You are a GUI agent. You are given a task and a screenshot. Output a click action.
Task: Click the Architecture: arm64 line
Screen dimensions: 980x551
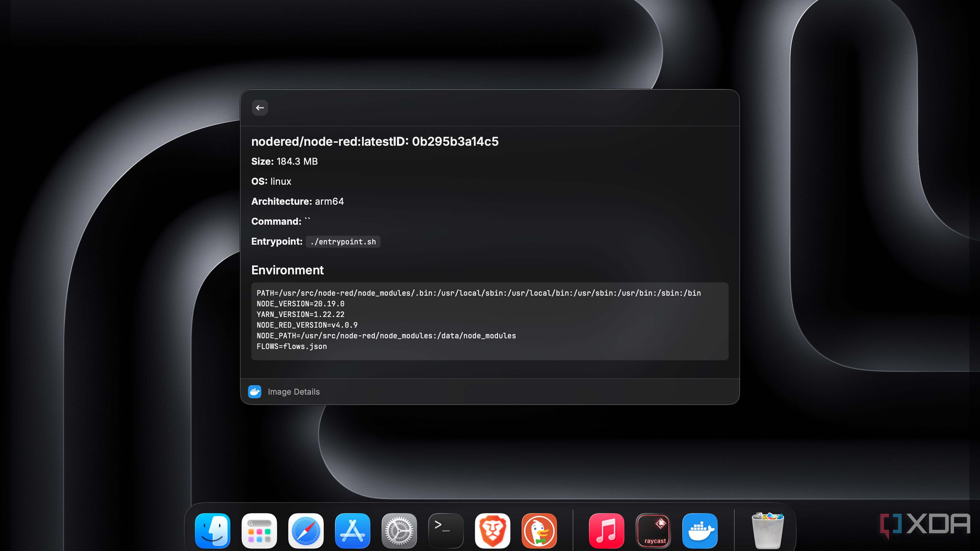(x=298, y=202)
